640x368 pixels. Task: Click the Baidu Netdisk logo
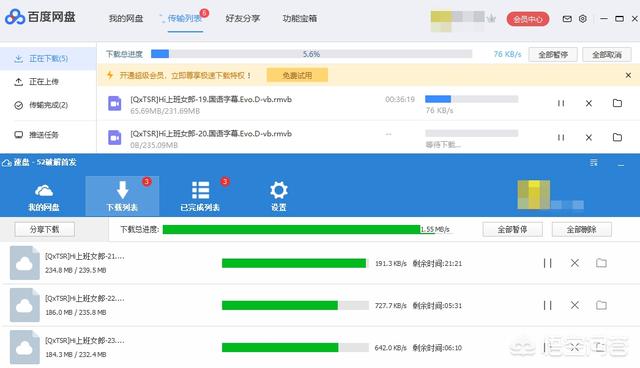point(40,17)
